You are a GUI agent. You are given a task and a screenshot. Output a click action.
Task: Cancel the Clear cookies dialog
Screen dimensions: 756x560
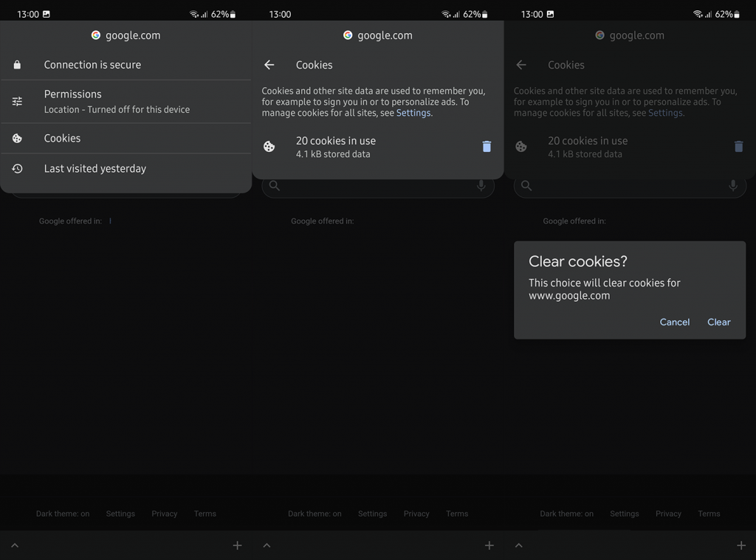[x=675, y=322]
